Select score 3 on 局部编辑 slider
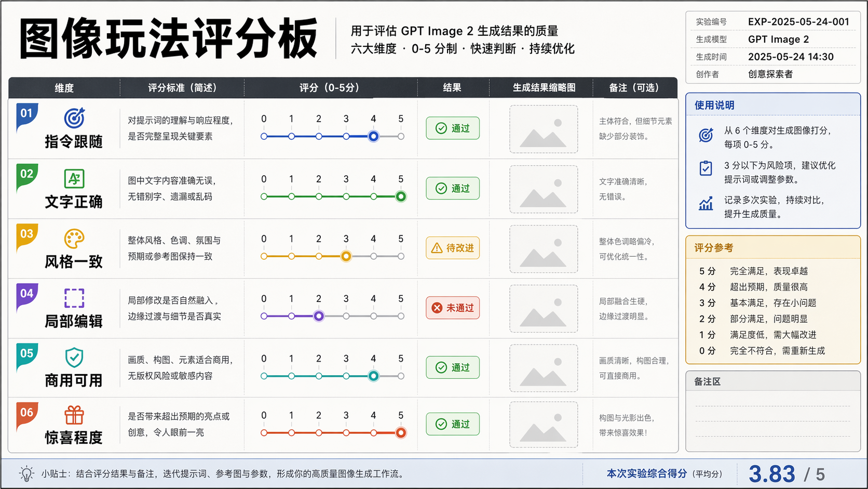This screenshot has width=868, height=489. click(346, 316)
